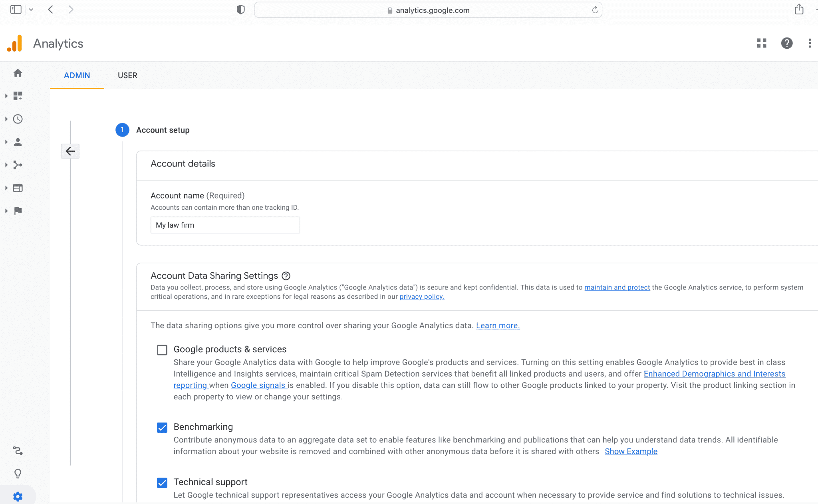Click the Account name input field

225,225
